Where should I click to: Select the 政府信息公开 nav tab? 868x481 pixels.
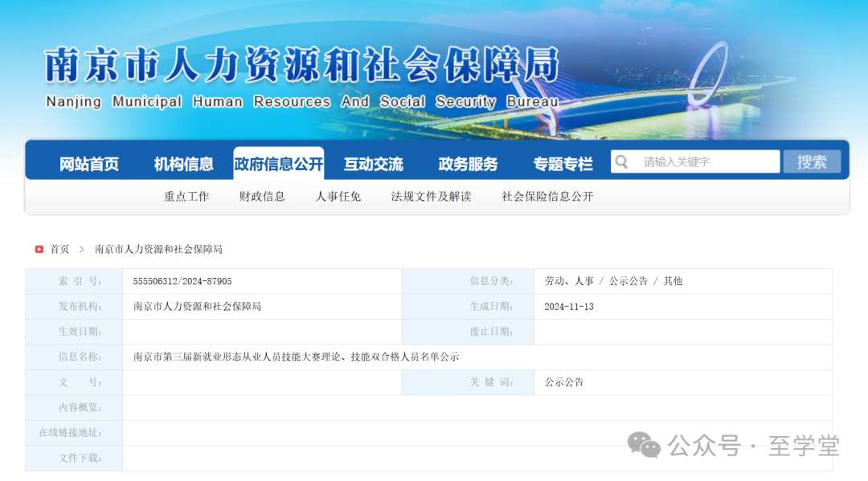pos(278,164)
